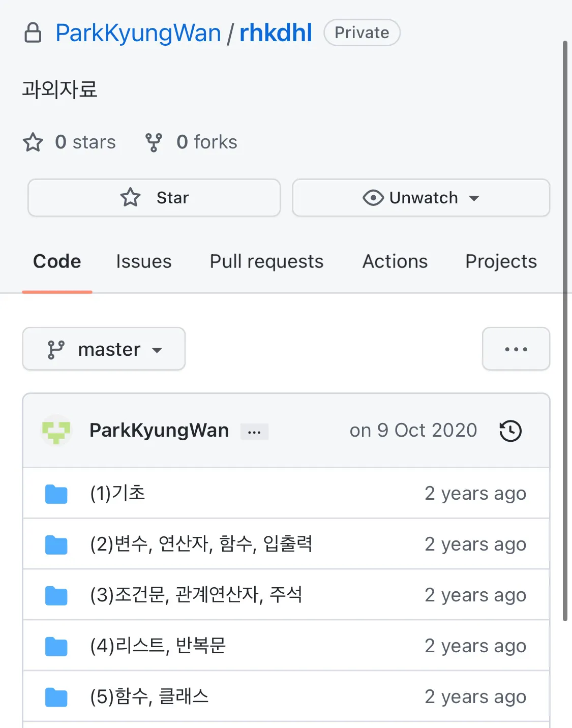
Task: Open the Projects tab
Action: click(500, 261)
